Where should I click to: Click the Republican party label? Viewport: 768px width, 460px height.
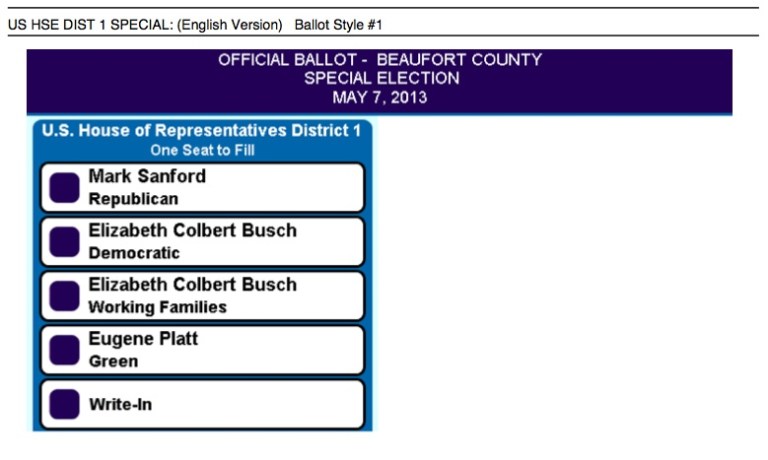click(133, 199)
